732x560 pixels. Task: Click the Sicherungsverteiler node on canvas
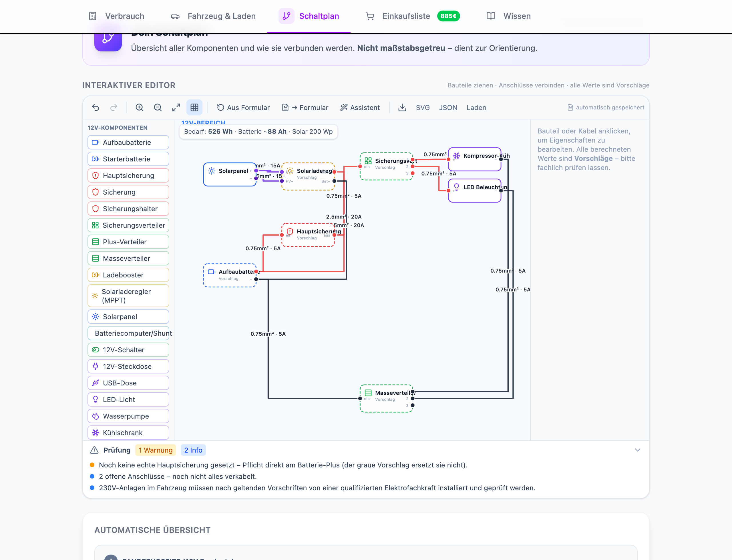386,166
